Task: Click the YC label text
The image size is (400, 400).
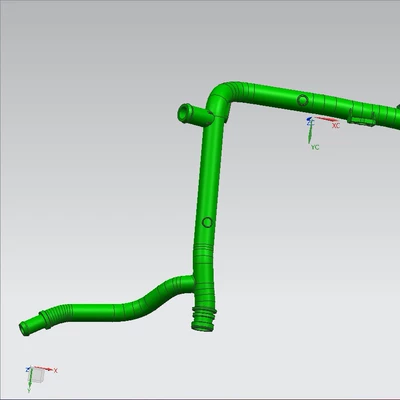Action: tap(315, 147)
